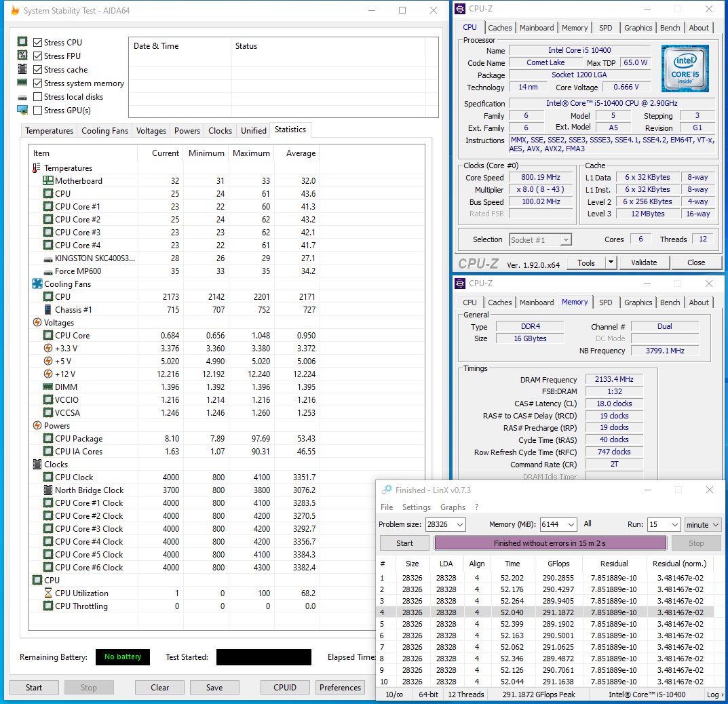Click the Motherboard temperature sensor icon
728x704 pixels.
48,181
